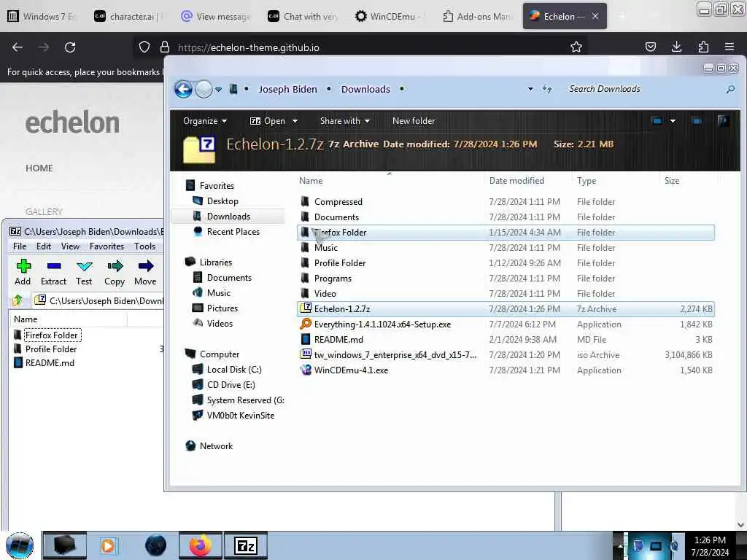The height and width of the screenshot is (560, 747).
Task: Select Desktop under Favorites
Action: pos(222,201)
